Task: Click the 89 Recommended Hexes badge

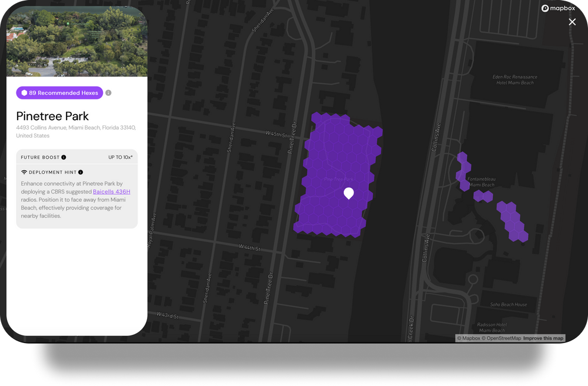Action: click(x=59, y=92)
